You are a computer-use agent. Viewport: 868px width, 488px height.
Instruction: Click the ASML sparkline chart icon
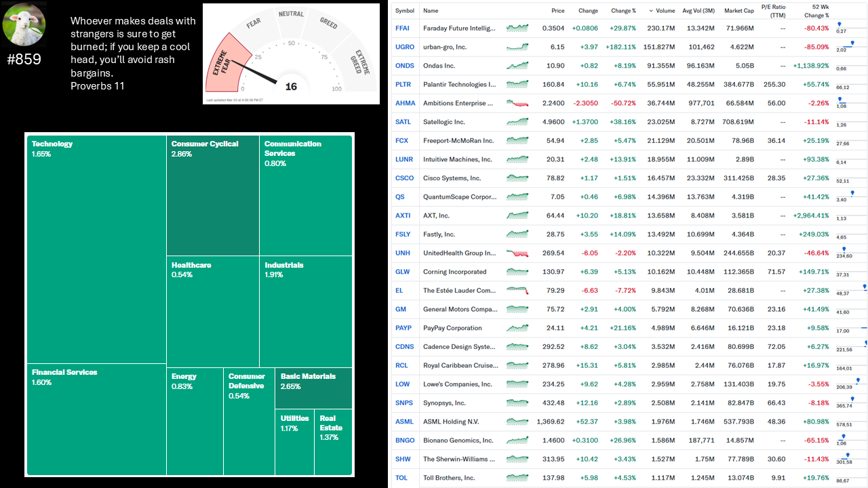pos(517,422)
